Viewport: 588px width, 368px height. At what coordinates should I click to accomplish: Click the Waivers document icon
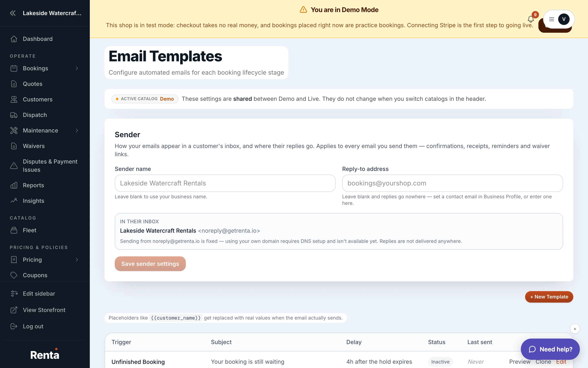coord(14,146)
